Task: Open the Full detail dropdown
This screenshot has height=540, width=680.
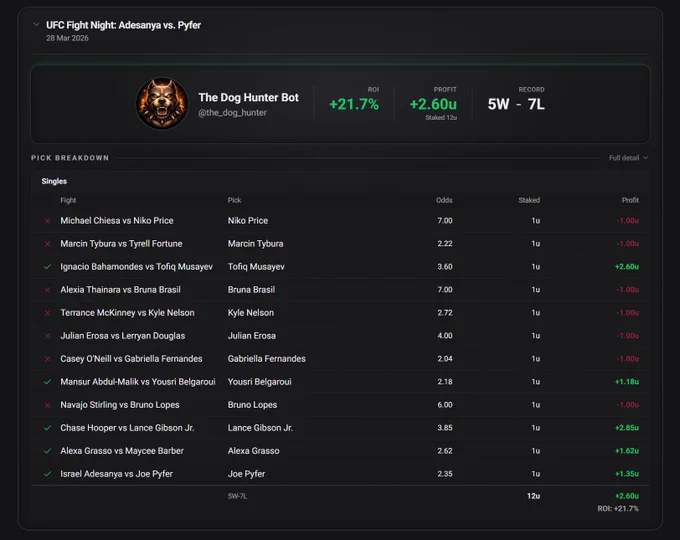Action: (628, 158)
